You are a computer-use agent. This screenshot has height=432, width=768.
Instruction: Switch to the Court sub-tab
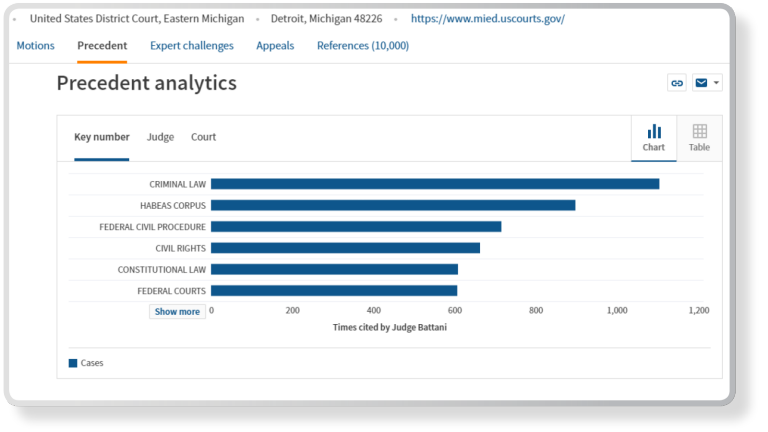coord(203,137)
